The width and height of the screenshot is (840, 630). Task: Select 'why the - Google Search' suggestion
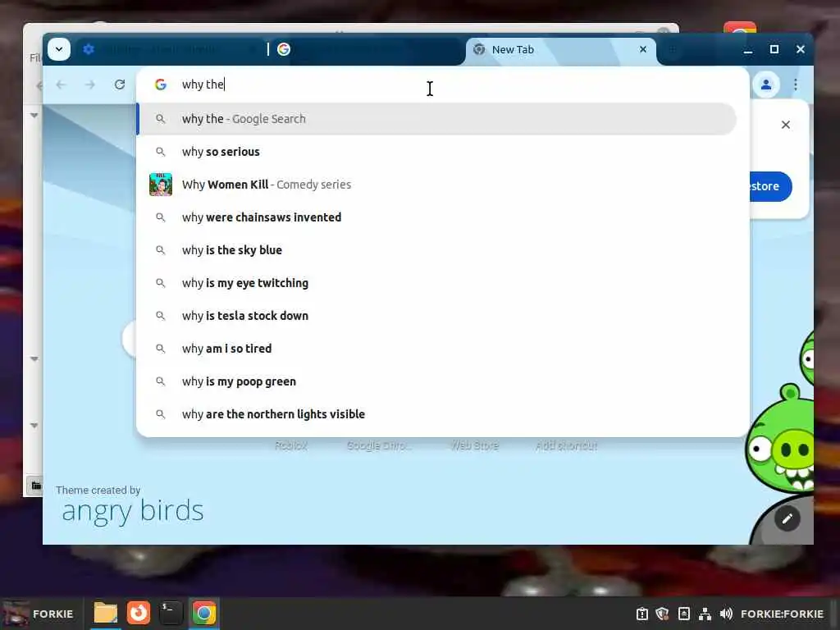[436, 119]
